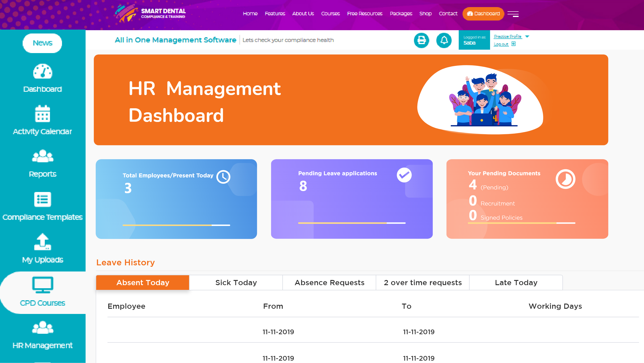Select the Late Today tab
The image size is (644, 363).
tap(516, 282)
